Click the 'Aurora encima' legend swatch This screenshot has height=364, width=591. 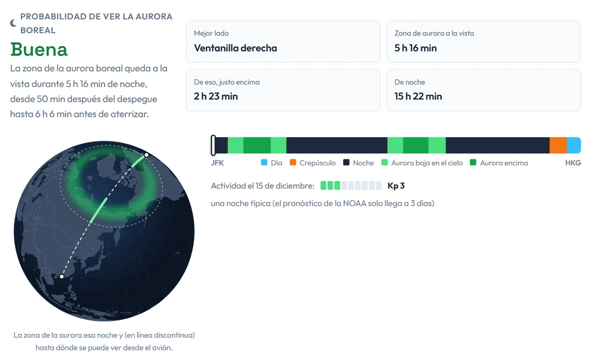tap(473, 163)
